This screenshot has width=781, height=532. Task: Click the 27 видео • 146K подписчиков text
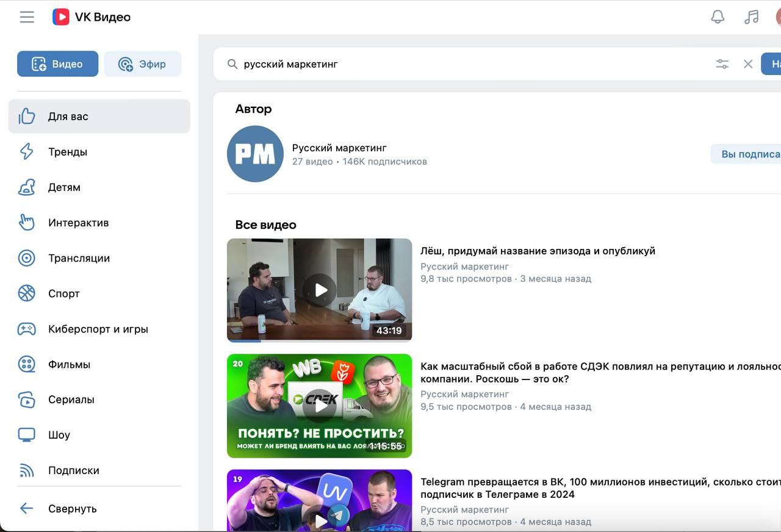(359, 162)
